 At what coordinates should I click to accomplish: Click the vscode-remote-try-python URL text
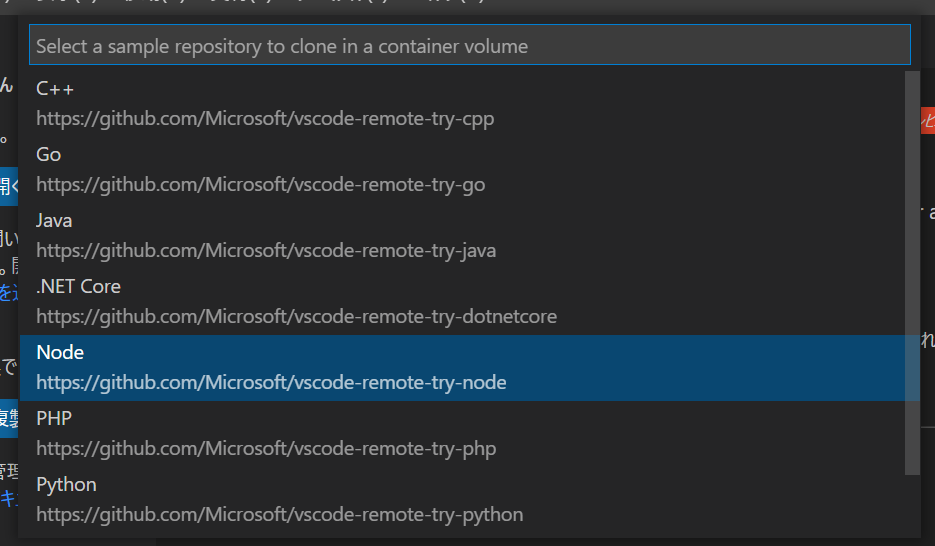[280, 515]
